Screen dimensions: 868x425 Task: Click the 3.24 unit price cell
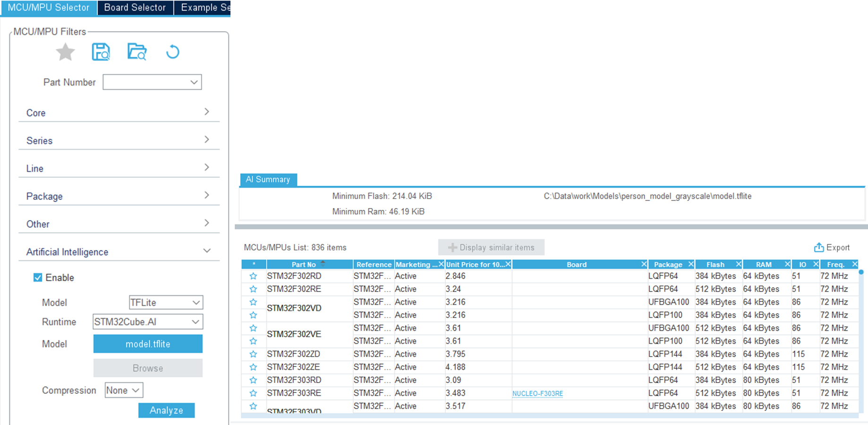(x=478, y=289)
